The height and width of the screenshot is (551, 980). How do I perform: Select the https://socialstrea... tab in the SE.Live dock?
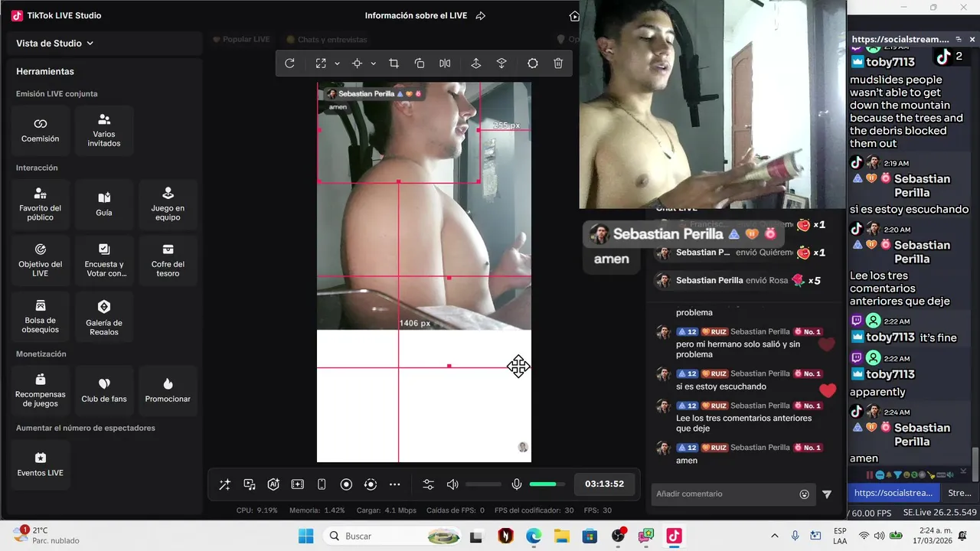[893, 494]
